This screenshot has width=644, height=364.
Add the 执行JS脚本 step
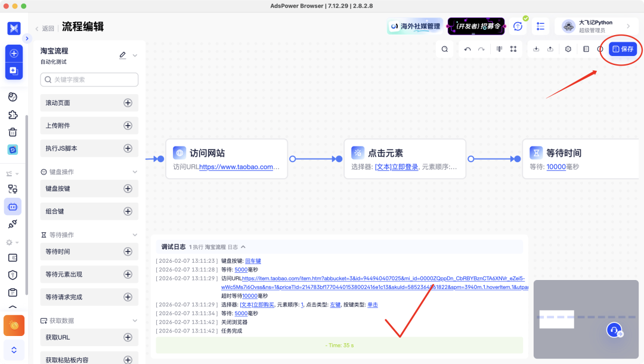click(x=128, y=148)
